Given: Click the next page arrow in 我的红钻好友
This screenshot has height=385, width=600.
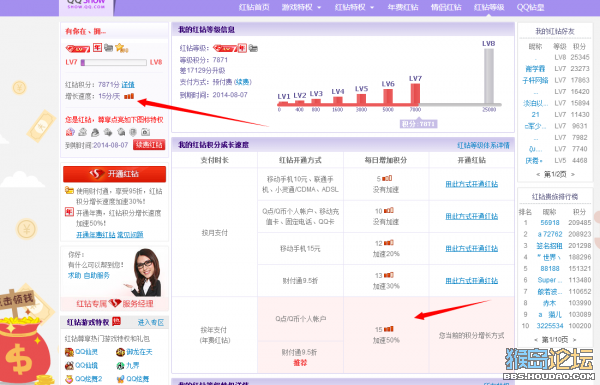Looking at the screenshot, I should 573,175.
